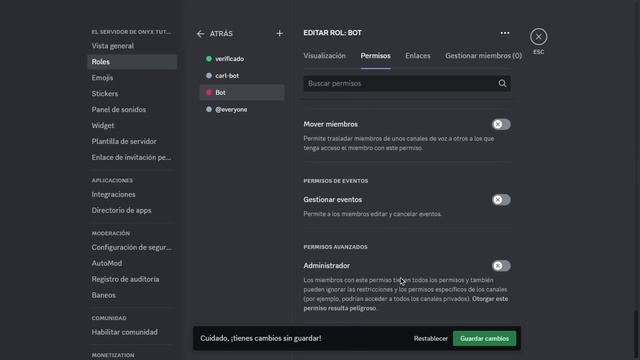Click the PERMISOS DE EVENTOS section header
This screenshot has width=640, height=360.
click(x=336, y=181)
